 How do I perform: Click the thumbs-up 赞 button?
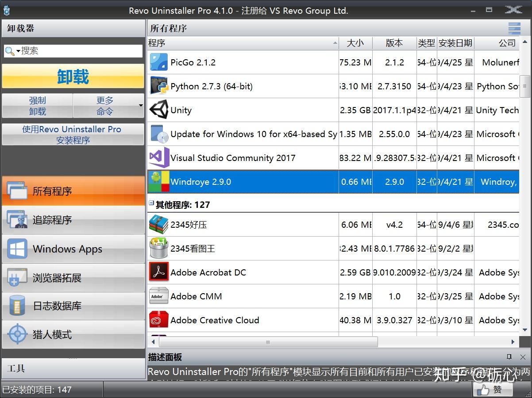[493, 389]
